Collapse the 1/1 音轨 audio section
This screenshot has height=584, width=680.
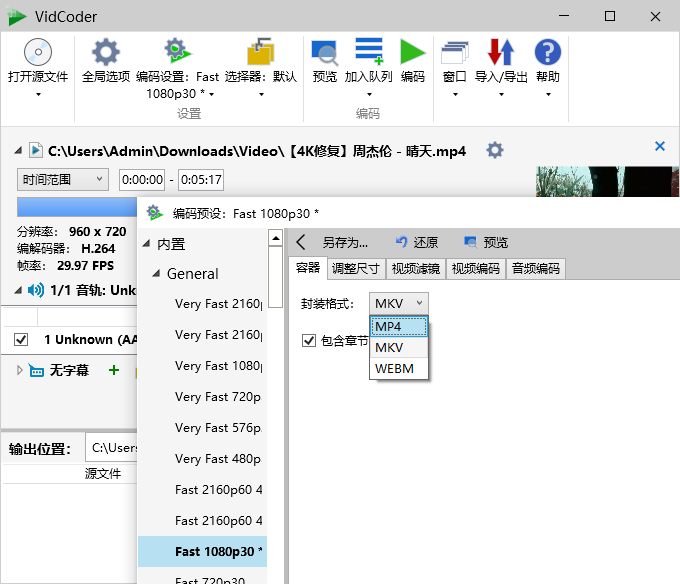(18, 290)
